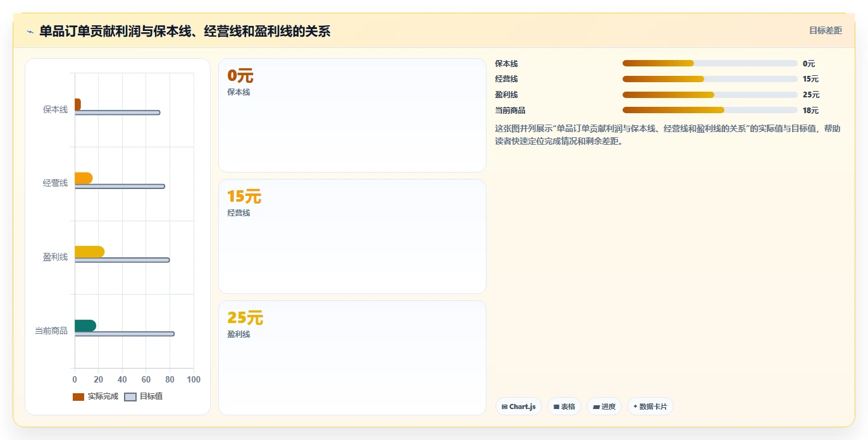Click the 盈利线 progress bar
The height and width of the screenshot is (440, 868).
710,95
